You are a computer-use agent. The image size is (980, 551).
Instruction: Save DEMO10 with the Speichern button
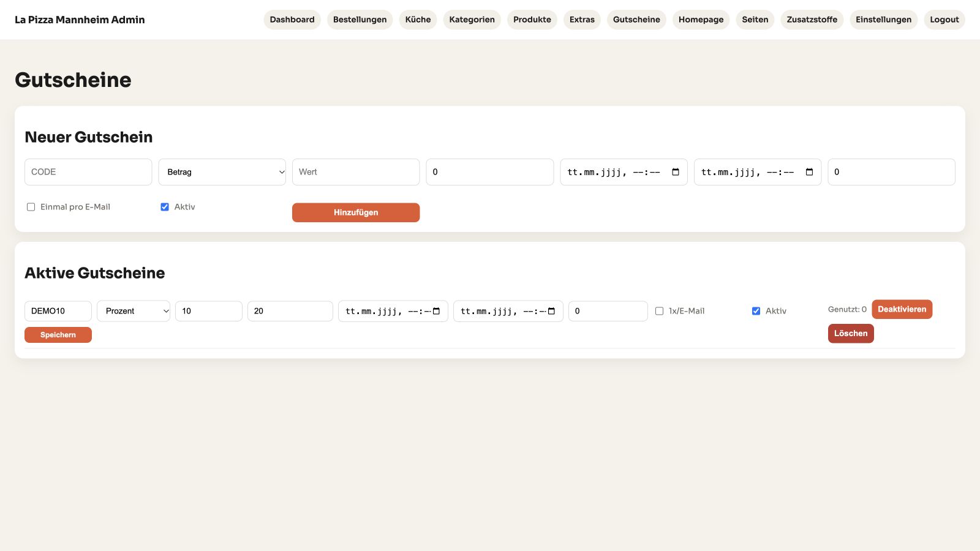point(58,335)
